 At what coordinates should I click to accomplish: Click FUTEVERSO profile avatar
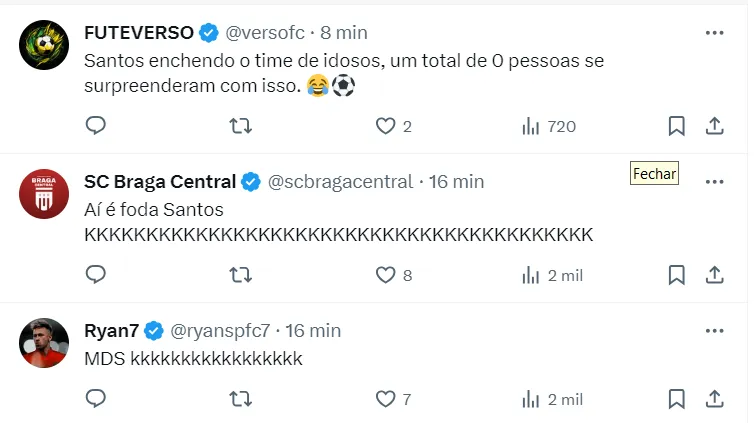pyautogui.click(x=44, y=44)
